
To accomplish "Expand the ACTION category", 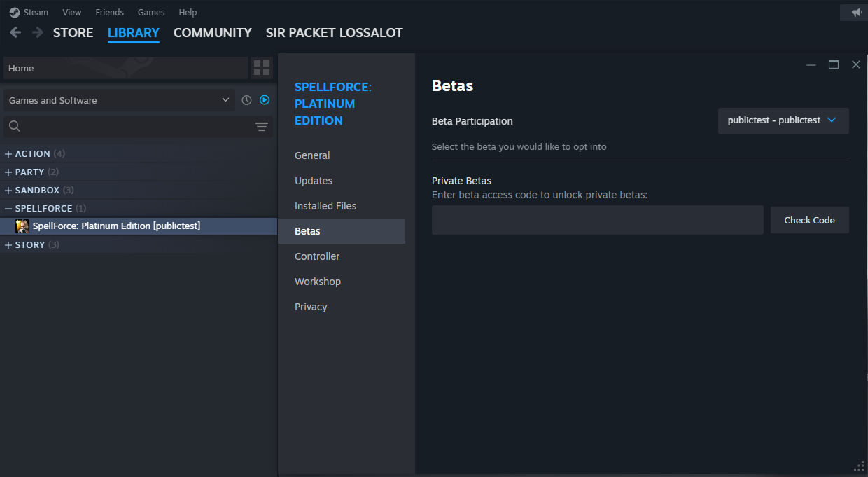I will [8, 154].
